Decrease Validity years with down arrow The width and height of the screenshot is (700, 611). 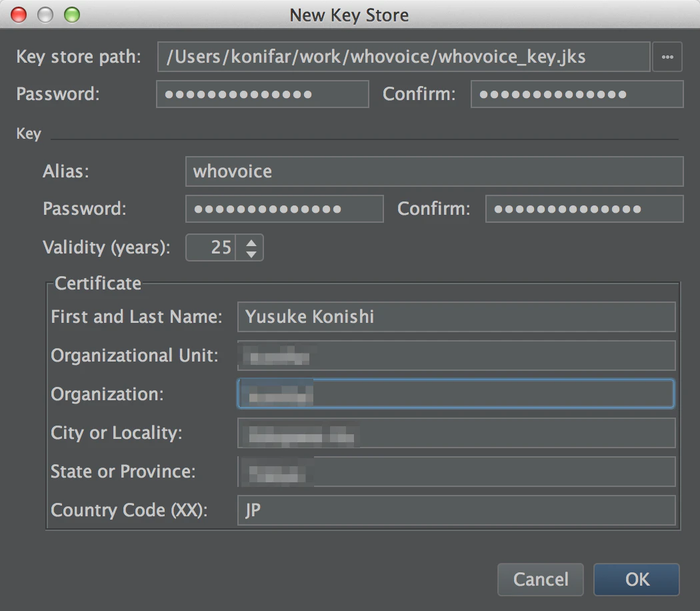tap(251, 253)
